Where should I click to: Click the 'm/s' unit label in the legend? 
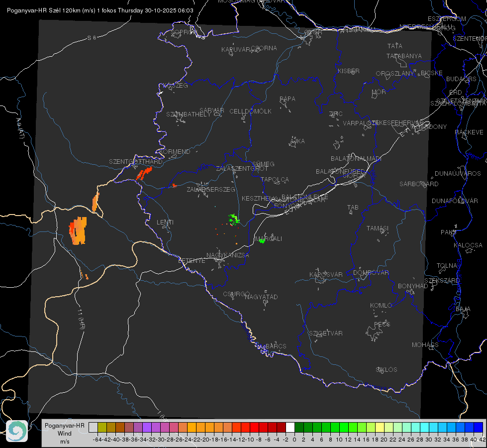pos(65,442)
